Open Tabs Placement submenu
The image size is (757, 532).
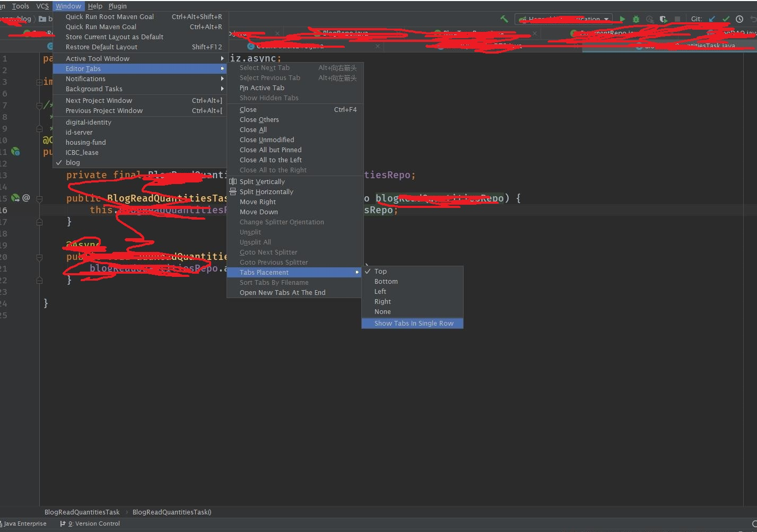click(295, 272)
